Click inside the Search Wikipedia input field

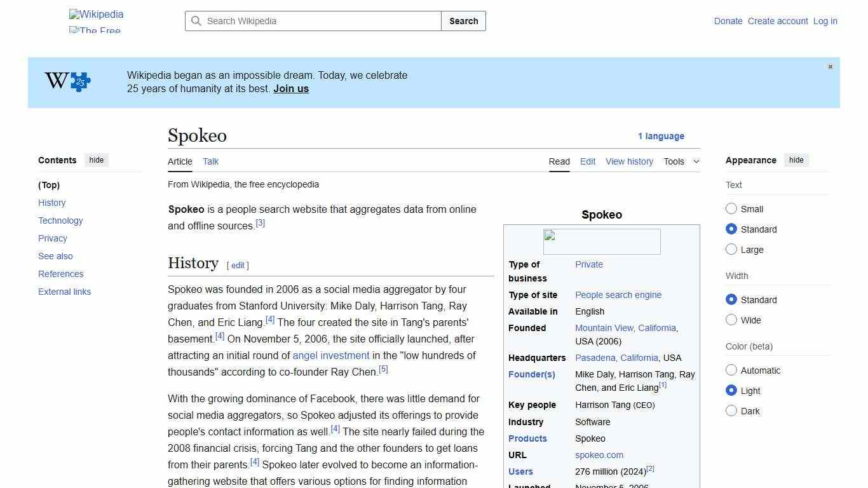[311, 21]
